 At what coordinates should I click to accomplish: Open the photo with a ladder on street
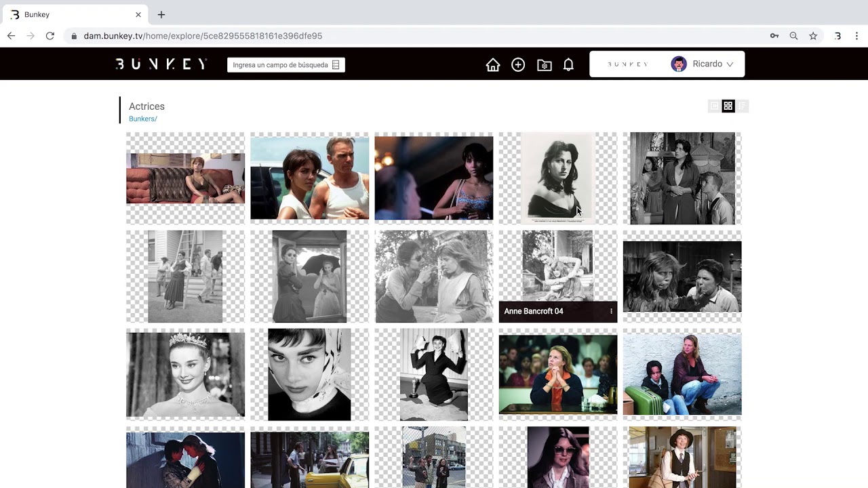click(185, 277)
